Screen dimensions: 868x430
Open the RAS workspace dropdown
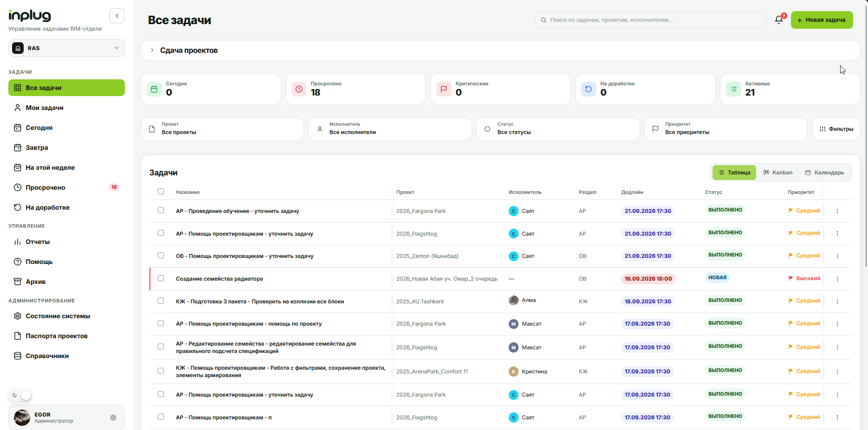[x=66, y=48]
